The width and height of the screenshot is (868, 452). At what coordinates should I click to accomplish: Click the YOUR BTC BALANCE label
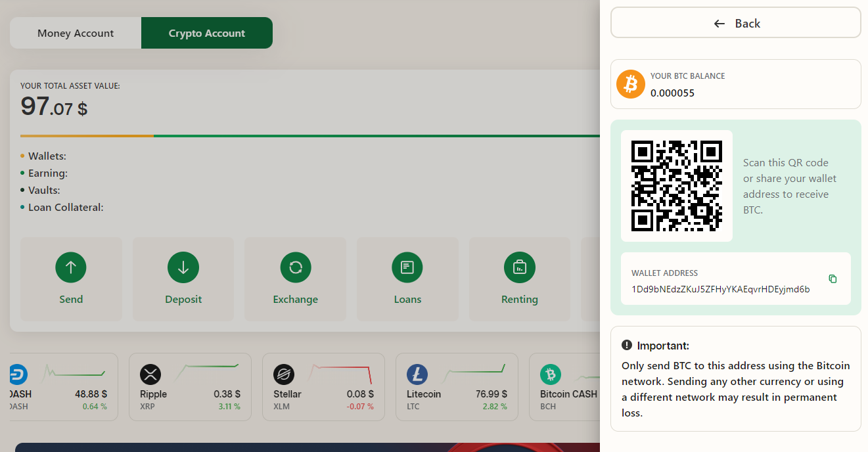pos(687,76)
